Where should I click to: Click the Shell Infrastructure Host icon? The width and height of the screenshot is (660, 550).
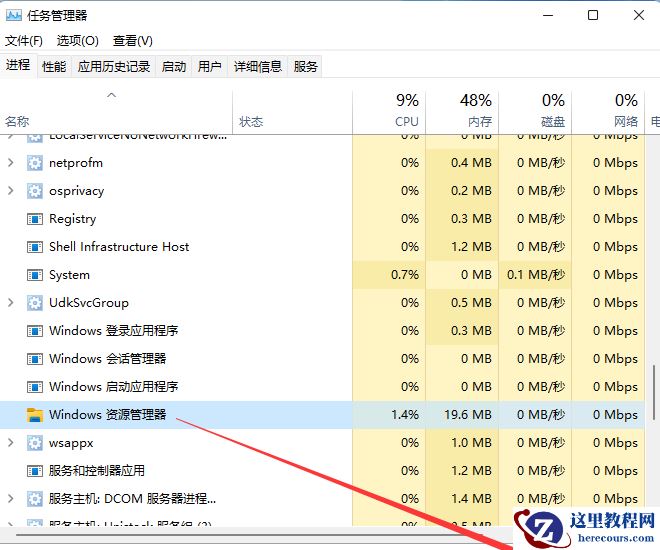click(35, 247)
